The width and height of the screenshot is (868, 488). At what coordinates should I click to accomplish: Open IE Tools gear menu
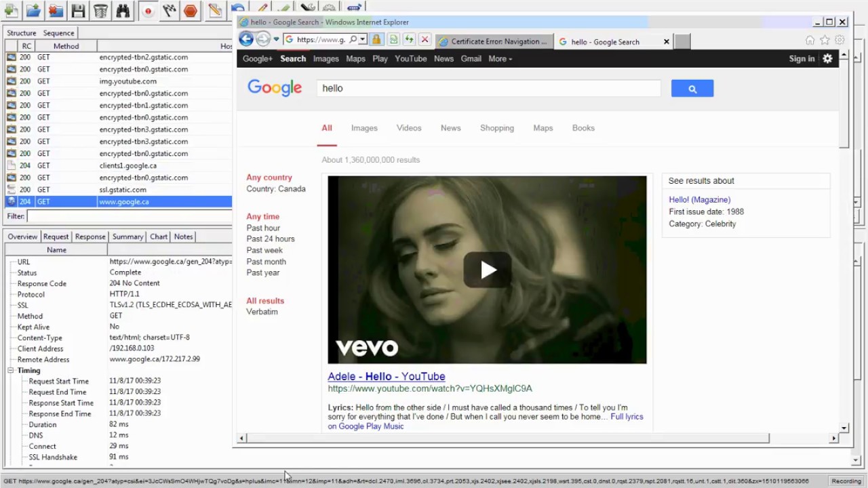(840, 40)
